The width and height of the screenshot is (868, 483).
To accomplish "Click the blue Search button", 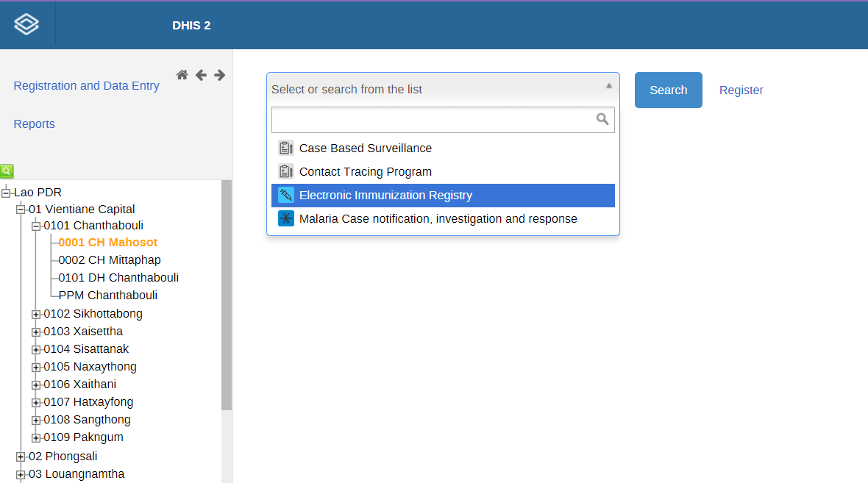I will click(668, 90).
